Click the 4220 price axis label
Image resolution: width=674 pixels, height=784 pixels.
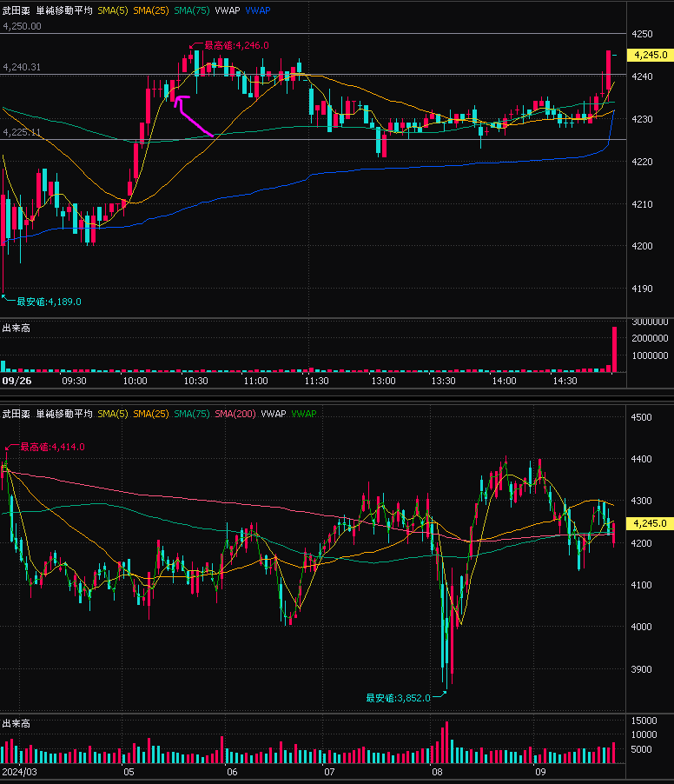tap(642, 162)
